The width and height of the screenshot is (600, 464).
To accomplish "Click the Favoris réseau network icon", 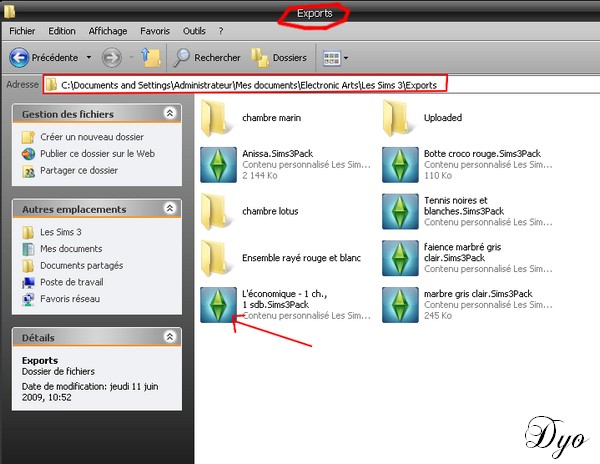I will (28, 300).
